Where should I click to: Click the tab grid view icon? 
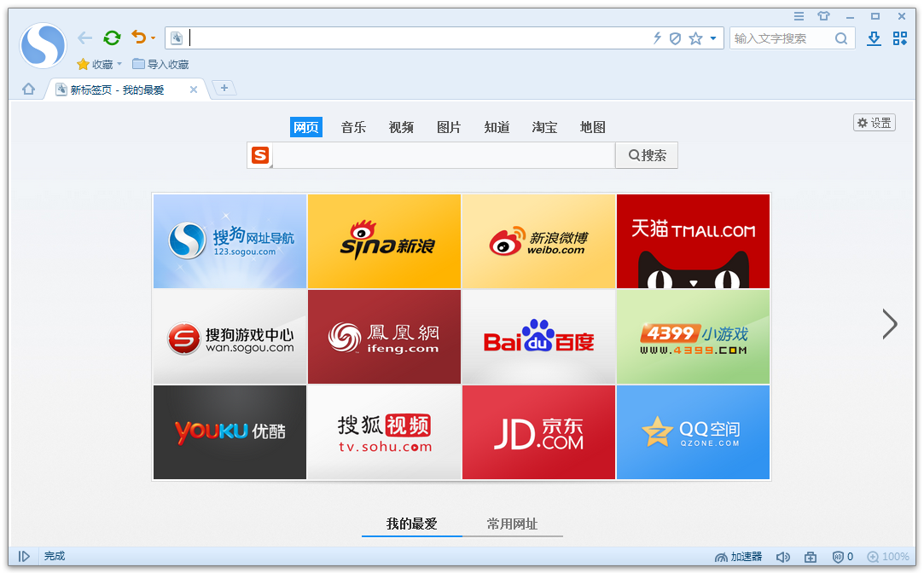point(900,38)
